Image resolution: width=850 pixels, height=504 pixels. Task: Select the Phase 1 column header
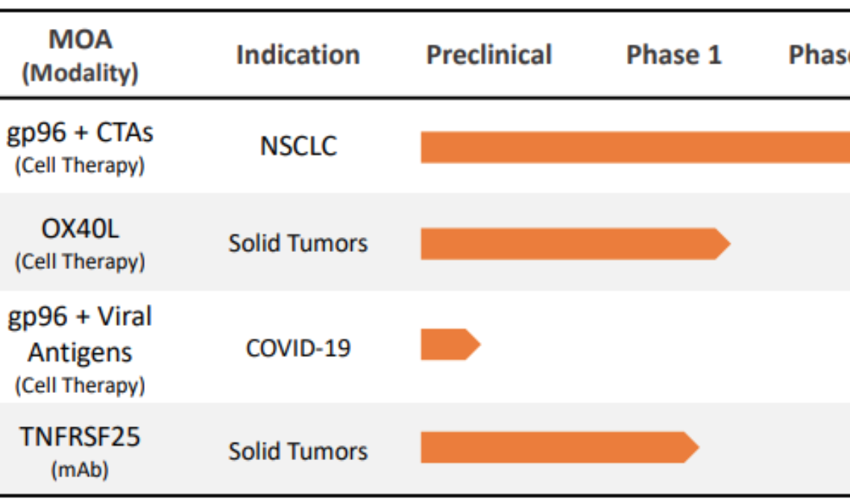coord(674,54)
